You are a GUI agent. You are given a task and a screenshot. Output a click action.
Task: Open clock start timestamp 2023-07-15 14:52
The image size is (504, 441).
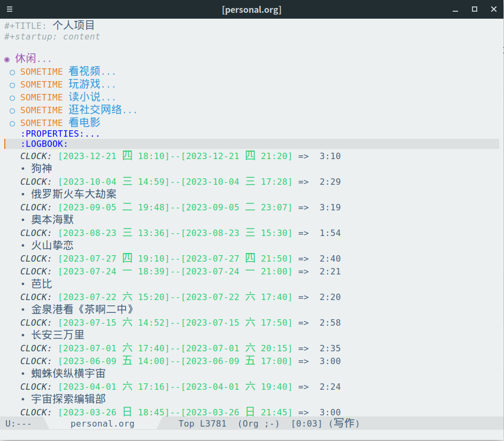click(x=114, y=323)
